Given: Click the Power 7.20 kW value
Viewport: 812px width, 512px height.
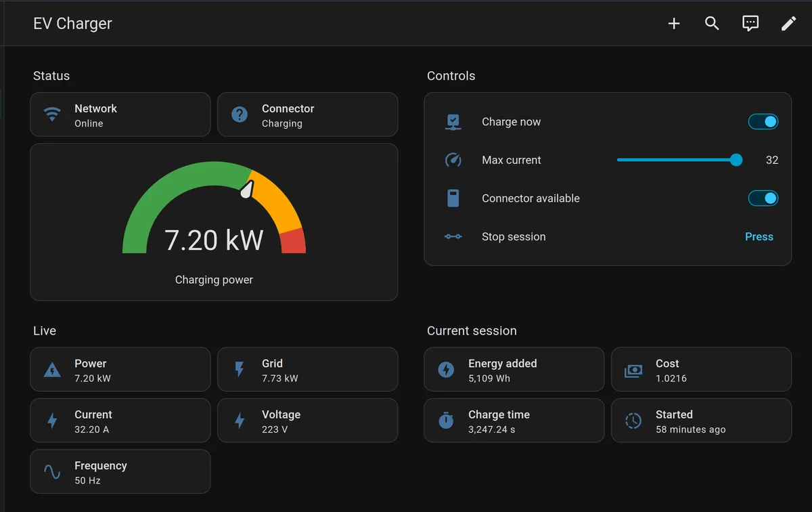Looking at the screenshot, I should click(x=93, y=379).
